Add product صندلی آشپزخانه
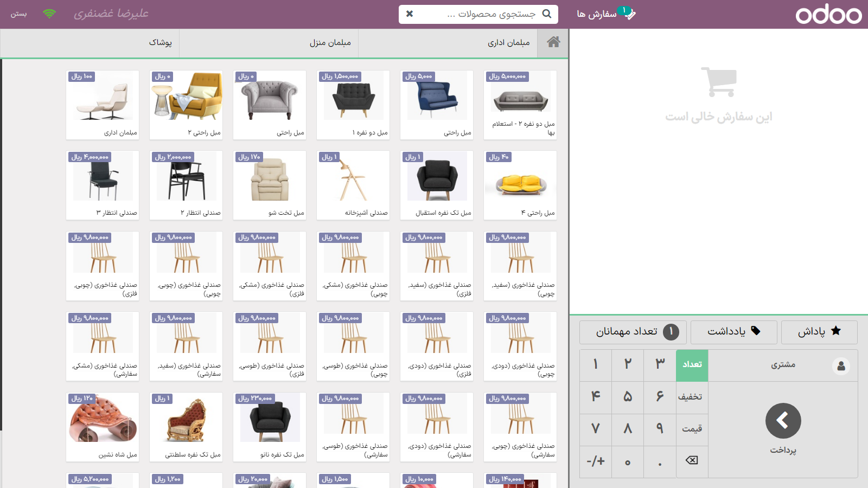 pos(353,185)
